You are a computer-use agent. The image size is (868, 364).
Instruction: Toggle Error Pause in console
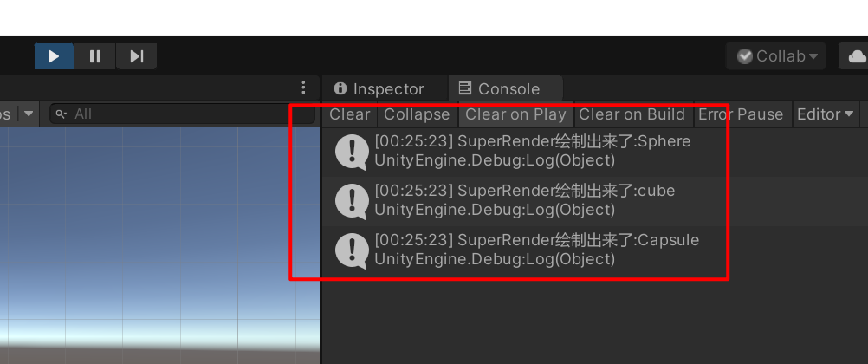pos(741,114)
